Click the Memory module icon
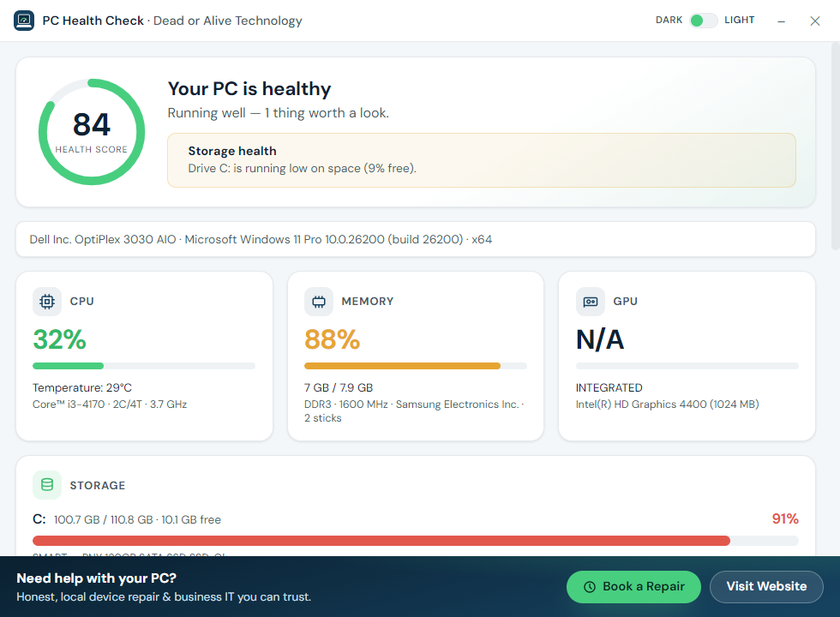The height and width of the screenshot is (617, 840). [319, 302]
